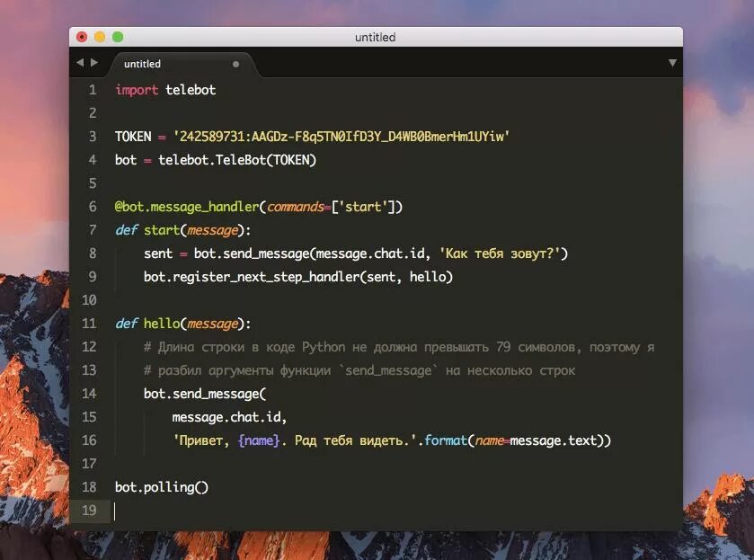Click 'bot.register_next_step_handler' on line 9
The width and height of the screenshot is (754, 560).
pos(252,277)
